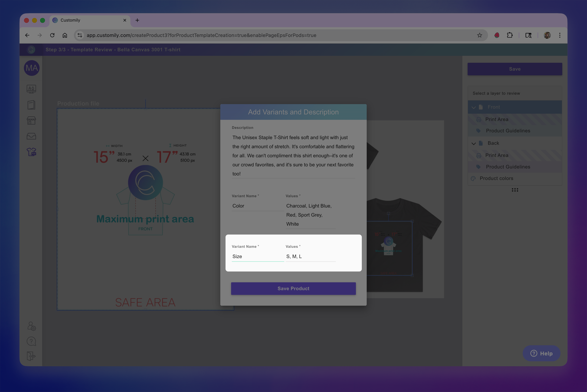Collapse the Front layer group

474,107
